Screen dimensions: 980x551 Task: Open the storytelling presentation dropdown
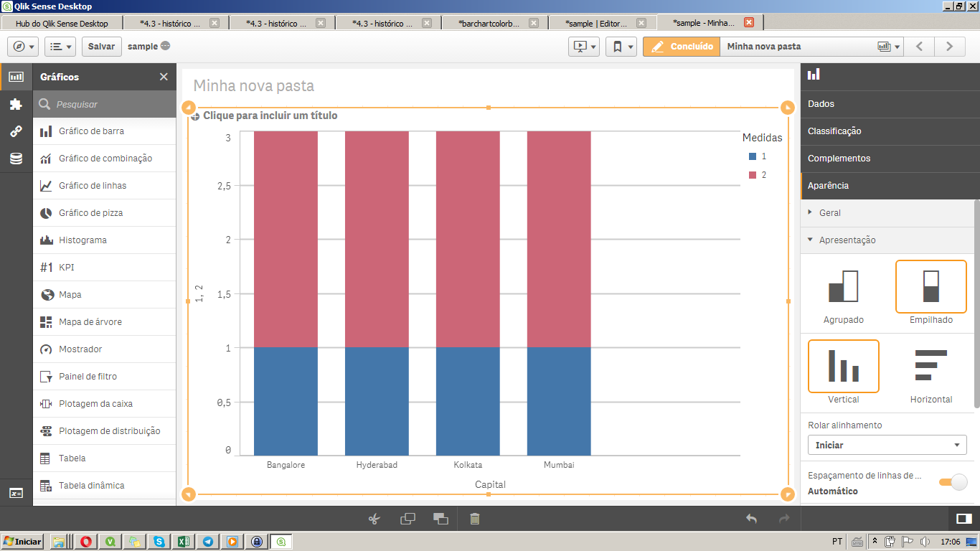point(583,47)
